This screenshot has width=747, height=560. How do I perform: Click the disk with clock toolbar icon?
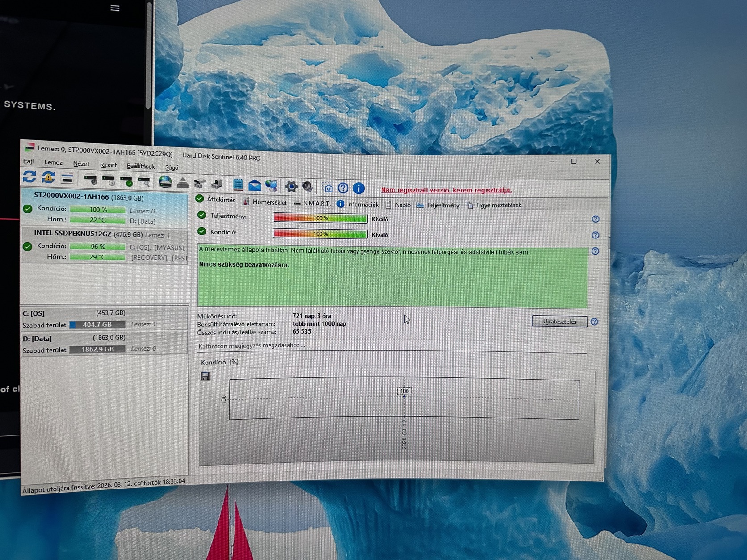point(109,180)
